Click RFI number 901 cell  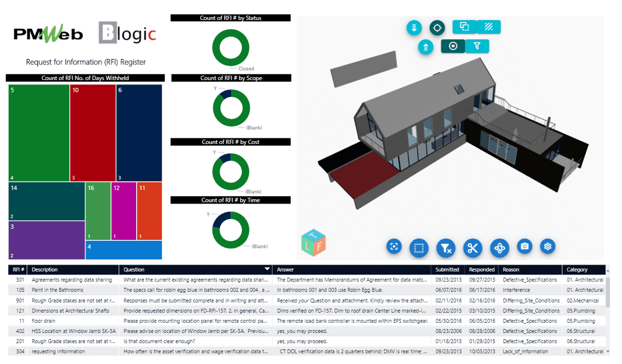20,300
